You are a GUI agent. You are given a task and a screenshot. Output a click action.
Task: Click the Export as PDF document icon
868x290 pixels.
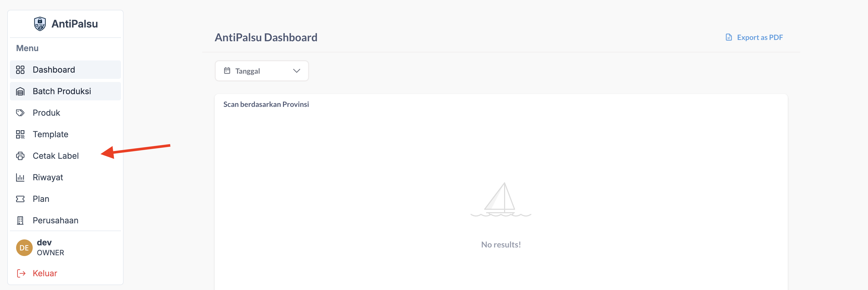pos(729,37)
